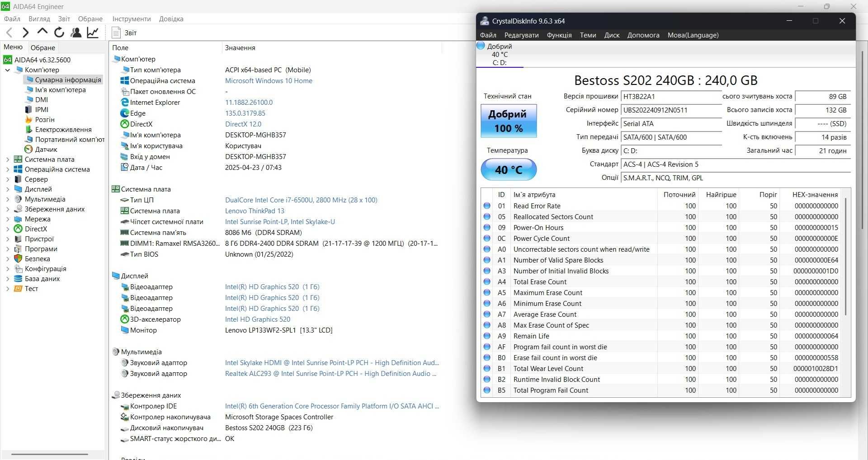Image resolution: width=868 pixels, height=460 pixels.
Task: Expand Збереження даних tree node
Action: (7, 209)
